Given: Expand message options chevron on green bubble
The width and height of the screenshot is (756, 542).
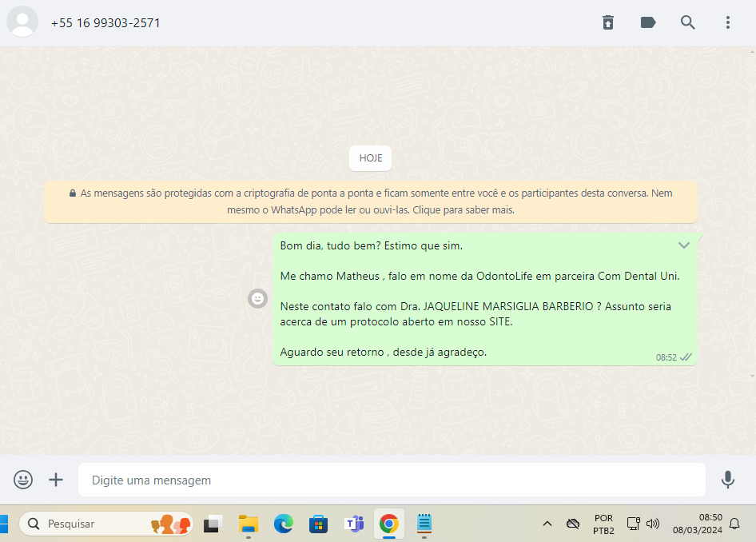Looking at the screenshot, I should 684,245.
